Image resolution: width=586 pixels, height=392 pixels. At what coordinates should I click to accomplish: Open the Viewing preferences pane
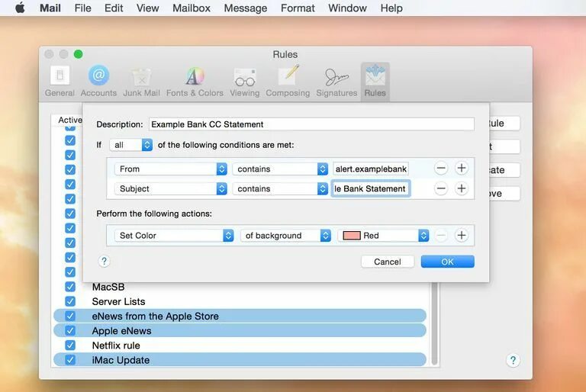[245, 82]
